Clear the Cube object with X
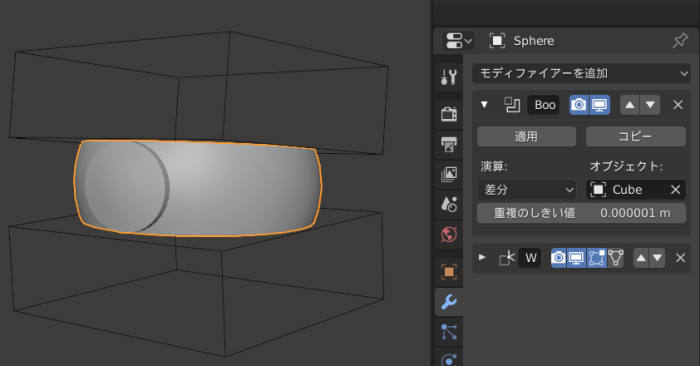The height and width of the screenshot is (366, 700). coord(675,190)
